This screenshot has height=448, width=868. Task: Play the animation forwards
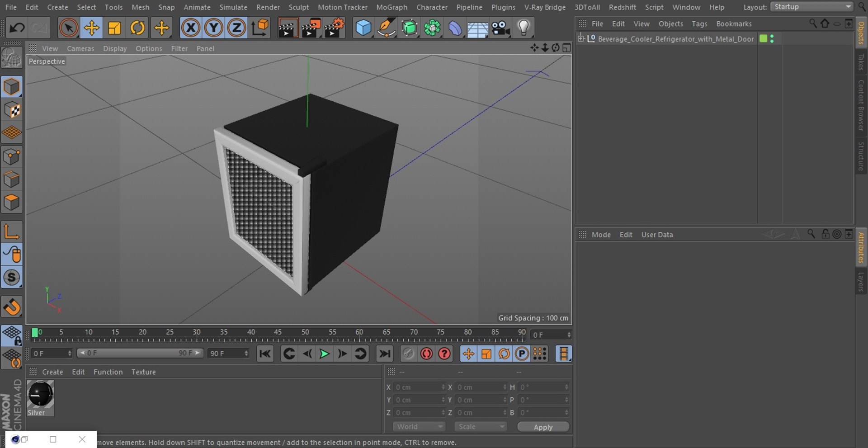click(324, 354)
